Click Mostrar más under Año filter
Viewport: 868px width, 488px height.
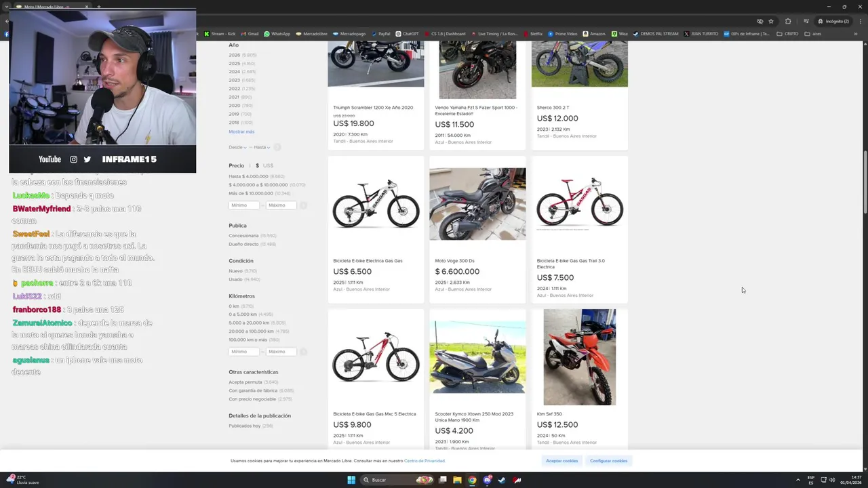(x=241, y=131)
